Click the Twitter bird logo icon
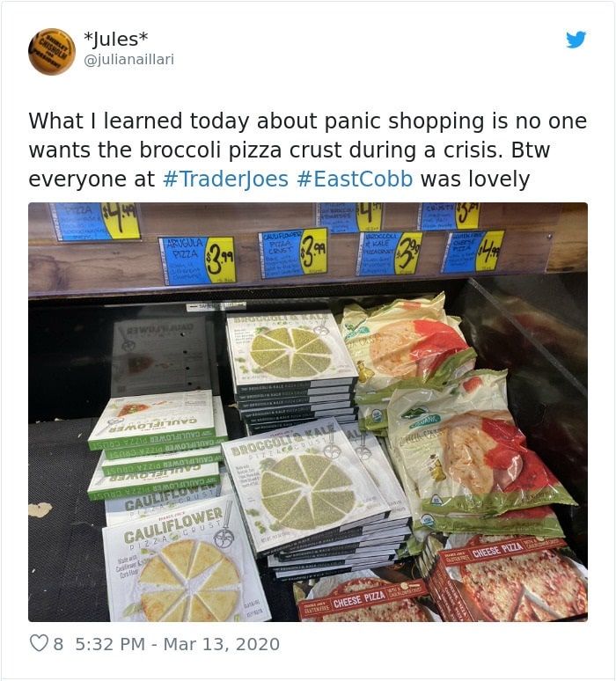 point(576,40)
